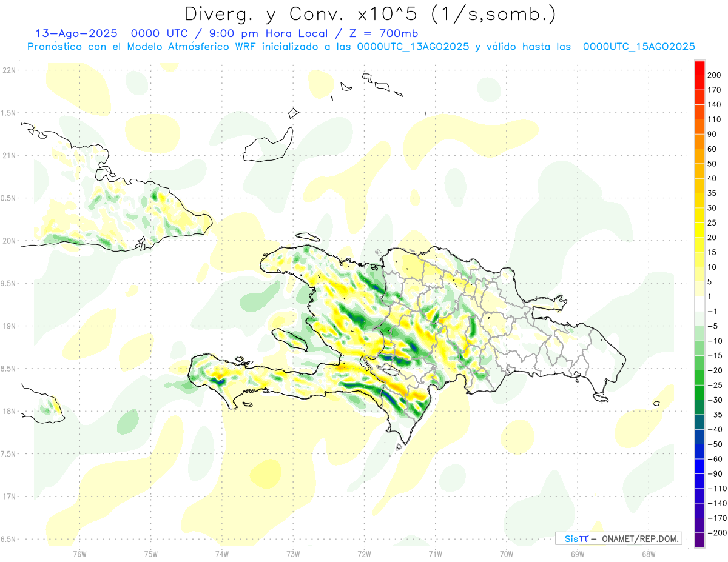
Task: Click the "-30" colorbar value
Action: coord(716,400)
